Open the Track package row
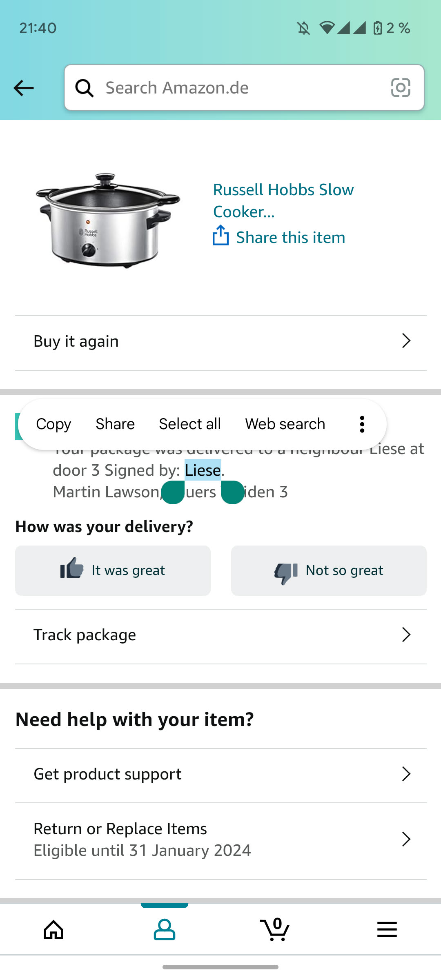 (220, 635)
